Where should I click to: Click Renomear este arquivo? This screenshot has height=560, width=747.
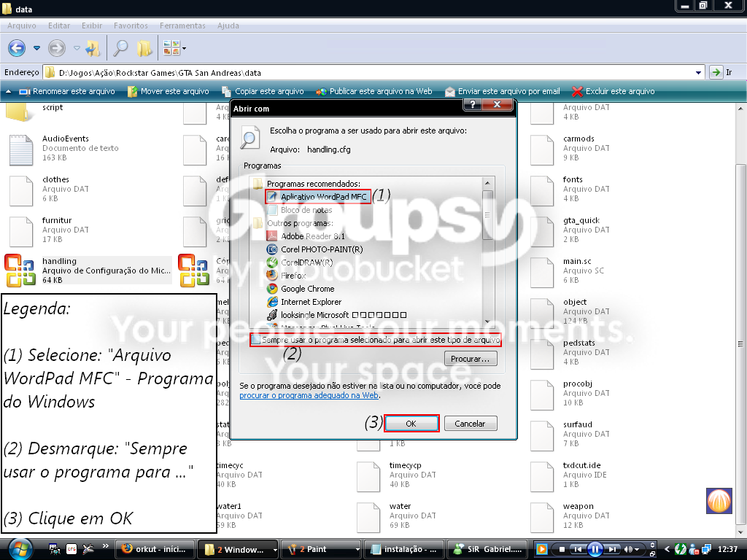point(66,91)
